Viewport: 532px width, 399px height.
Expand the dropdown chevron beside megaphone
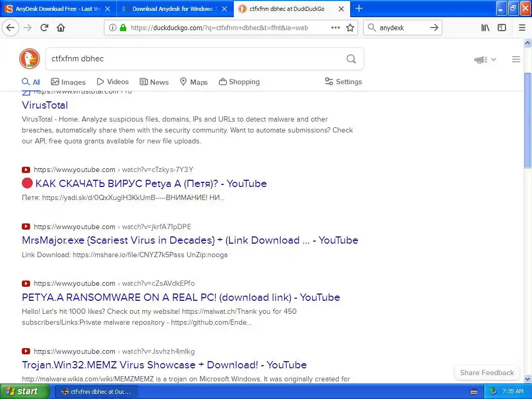click(494, 60)
